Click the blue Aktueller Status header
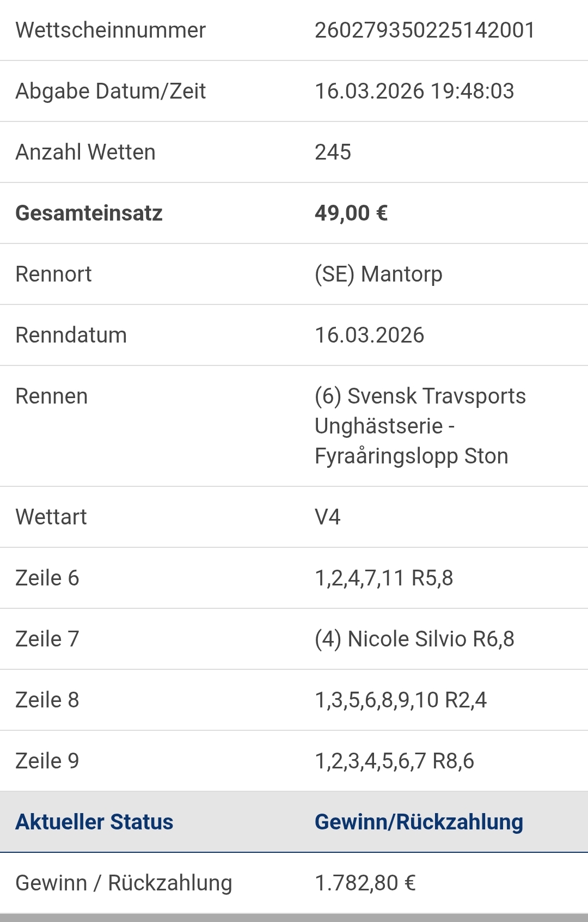The height and width of the screenshot is (922, 588). [x=94, y=822]
